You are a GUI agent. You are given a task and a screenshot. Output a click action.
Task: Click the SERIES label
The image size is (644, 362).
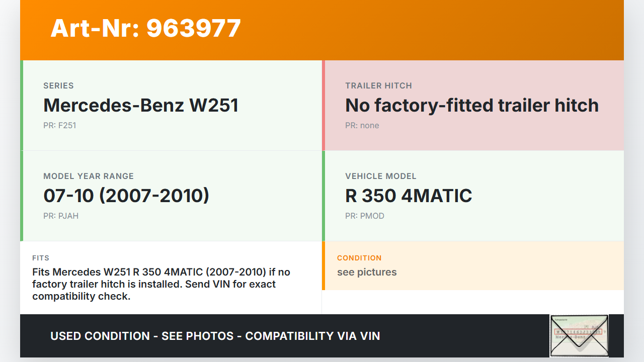coord(58,85)
